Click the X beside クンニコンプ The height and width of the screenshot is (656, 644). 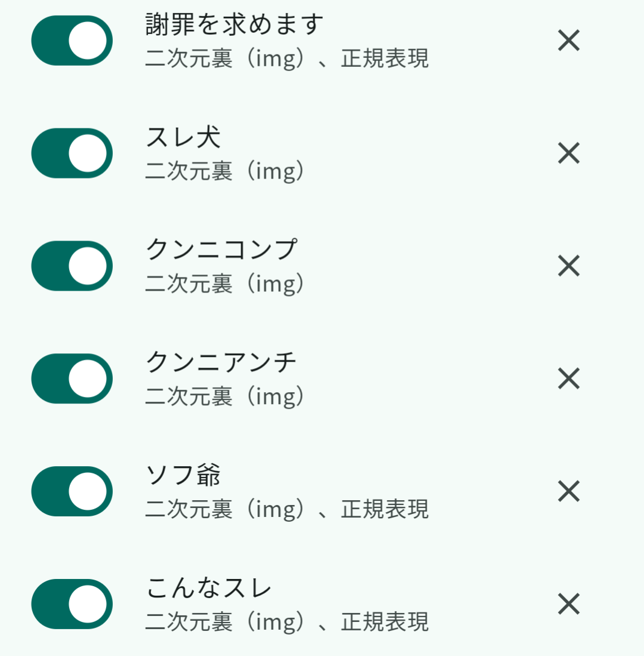tap(568, 266)
